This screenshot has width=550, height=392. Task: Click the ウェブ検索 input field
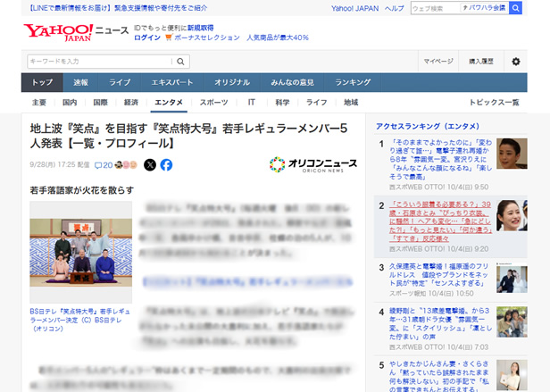point(436,8)
